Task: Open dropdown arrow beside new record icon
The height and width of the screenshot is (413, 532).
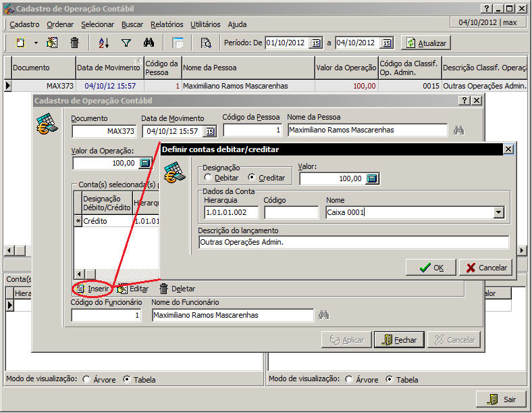Action: [x=36, y=43]
